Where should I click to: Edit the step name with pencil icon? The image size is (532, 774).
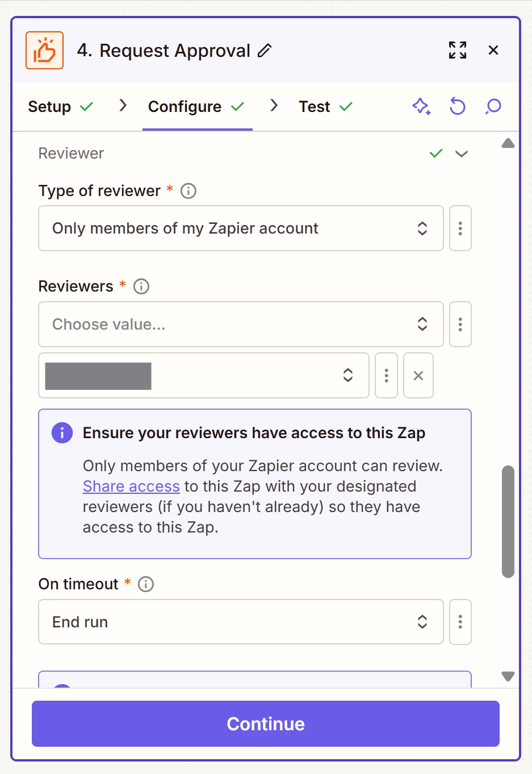point(265,51)
